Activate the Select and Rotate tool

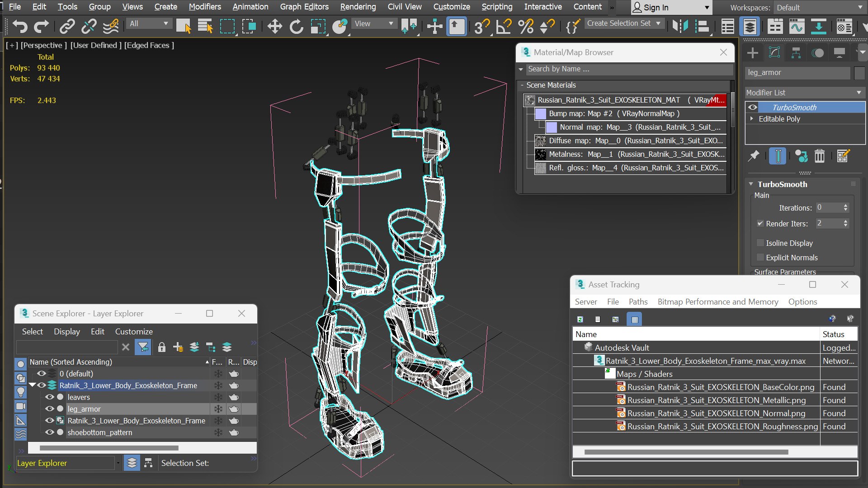point(296,27)
